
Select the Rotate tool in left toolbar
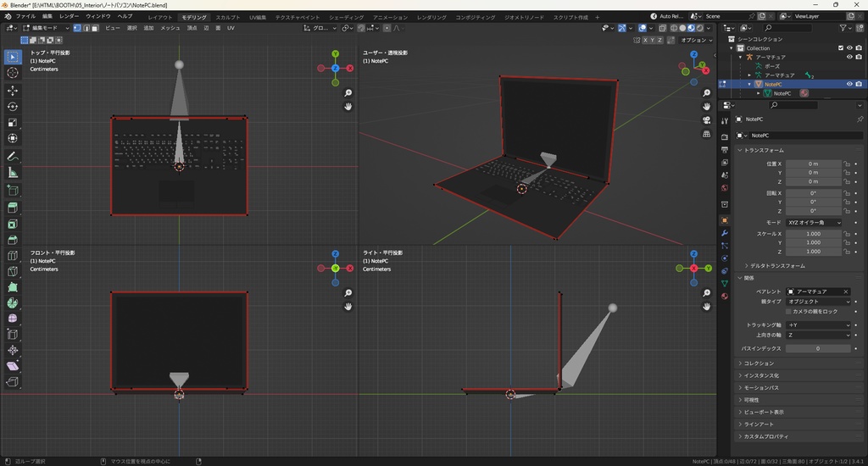[x=13, y=106]
